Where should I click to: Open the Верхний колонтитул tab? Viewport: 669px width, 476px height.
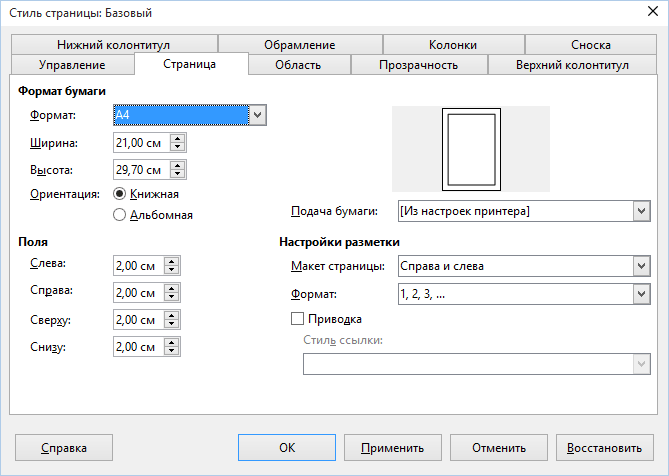(571, 65)
